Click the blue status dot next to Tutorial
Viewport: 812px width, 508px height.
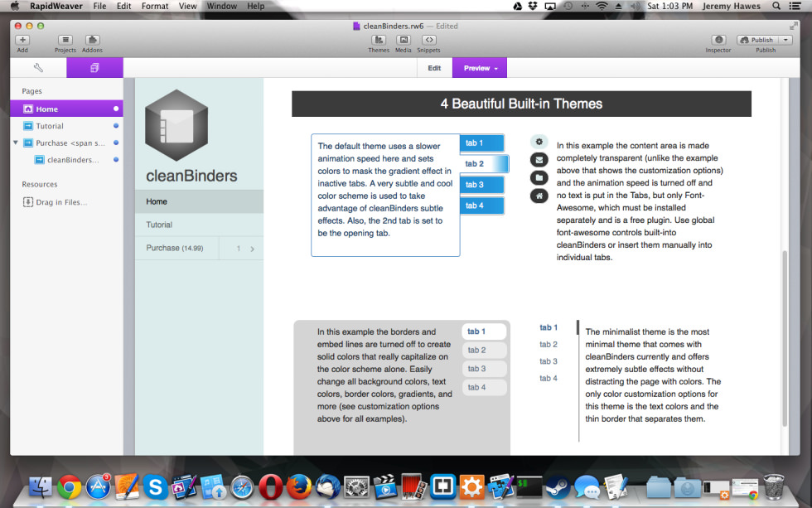pos(116,126)
